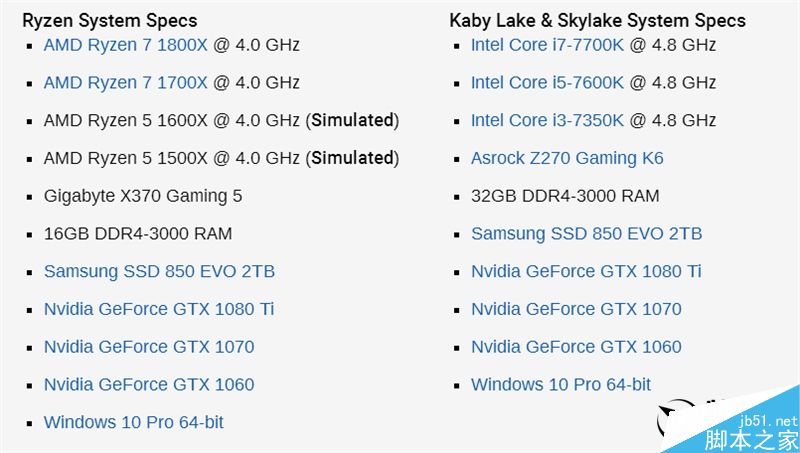Click the AMD Ryzen 5 1600X Simulated entry

pos(220,121)
